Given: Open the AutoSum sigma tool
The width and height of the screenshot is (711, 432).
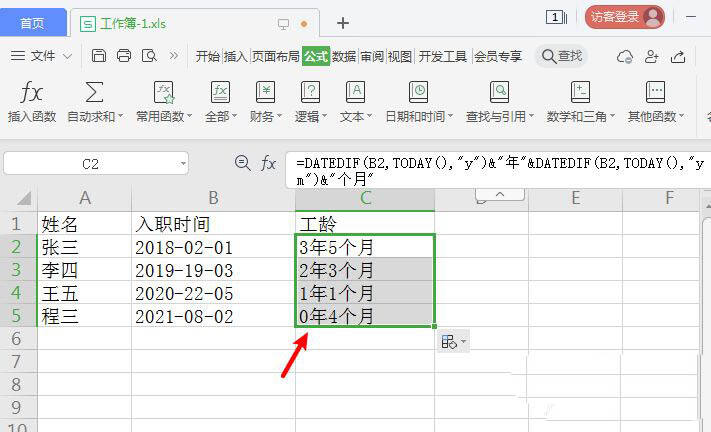Looking at the screenshot, I should [94, 92].
